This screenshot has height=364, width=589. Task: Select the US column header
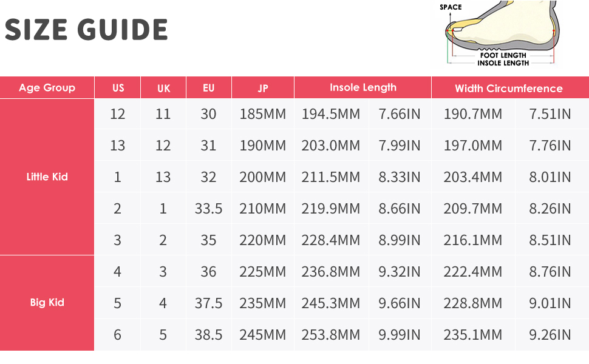tap(118, 88)
